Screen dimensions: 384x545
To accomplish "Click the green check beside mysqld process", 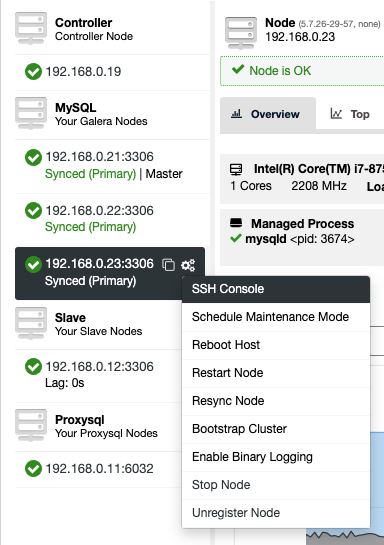I will point(236,238).
